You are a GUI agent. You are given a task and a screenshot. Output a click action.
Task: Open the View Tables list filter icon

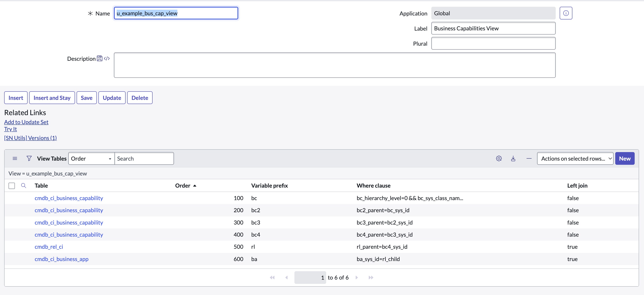pos(29,158)
